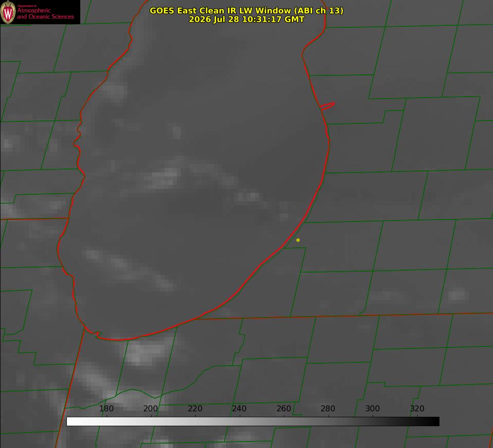Click the yellow location dot marker
This screenshot has width=493, height=448.
pos(298,240)
